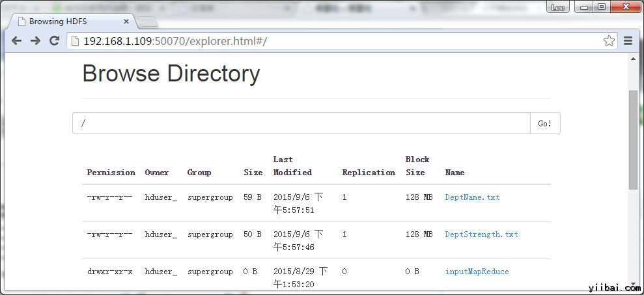
Task: Minimize the browser window
Action: pos(583,7)
